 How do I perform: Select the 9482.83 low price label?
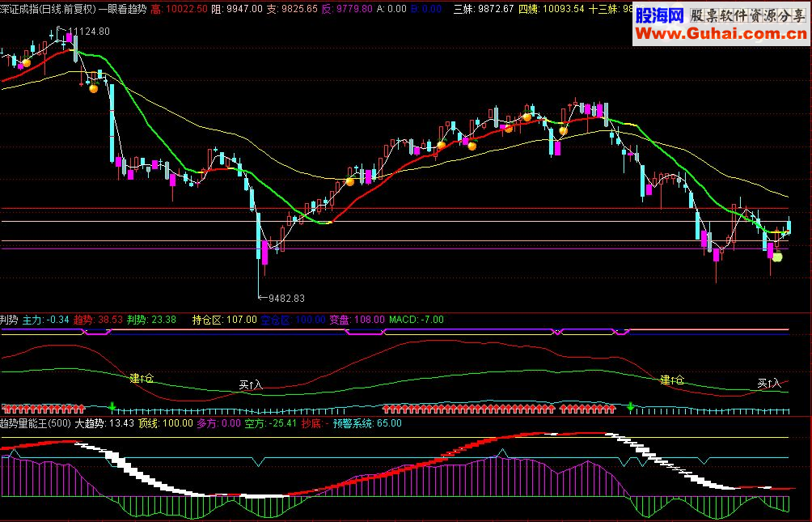(x=286, y=298)
